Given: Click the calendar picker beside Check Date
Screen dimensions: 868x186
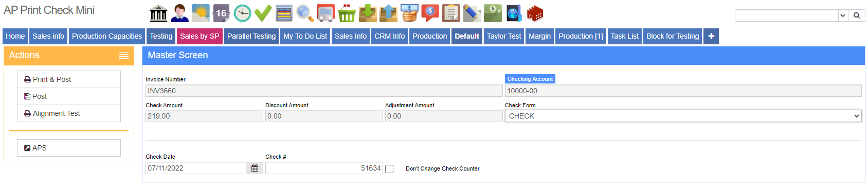Looking at the screenshot, I should [255, 168].
